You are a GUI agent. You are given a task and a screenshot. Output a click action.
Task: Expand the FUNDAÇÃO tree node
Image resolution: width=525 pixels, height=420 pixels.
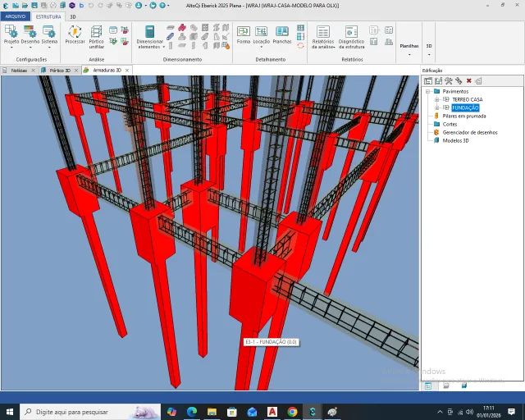point(436,107)
